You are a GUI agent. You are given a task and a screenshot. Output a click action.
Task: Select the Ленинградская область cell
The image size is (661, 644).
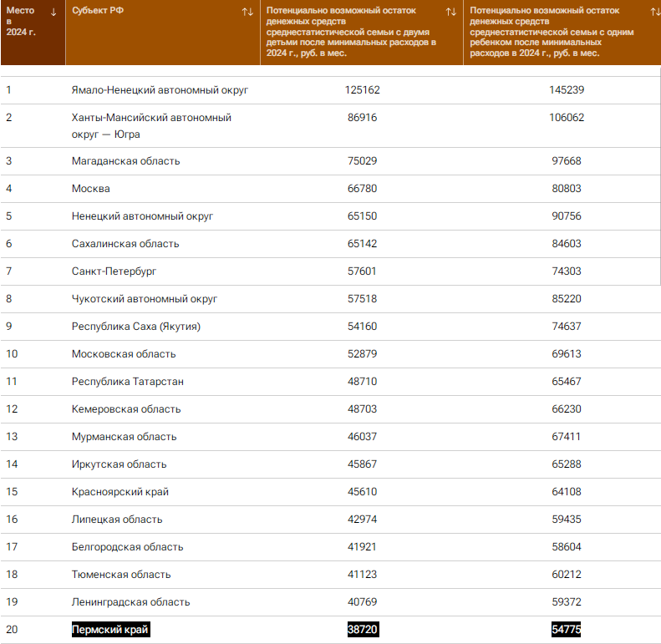[131, 602]
